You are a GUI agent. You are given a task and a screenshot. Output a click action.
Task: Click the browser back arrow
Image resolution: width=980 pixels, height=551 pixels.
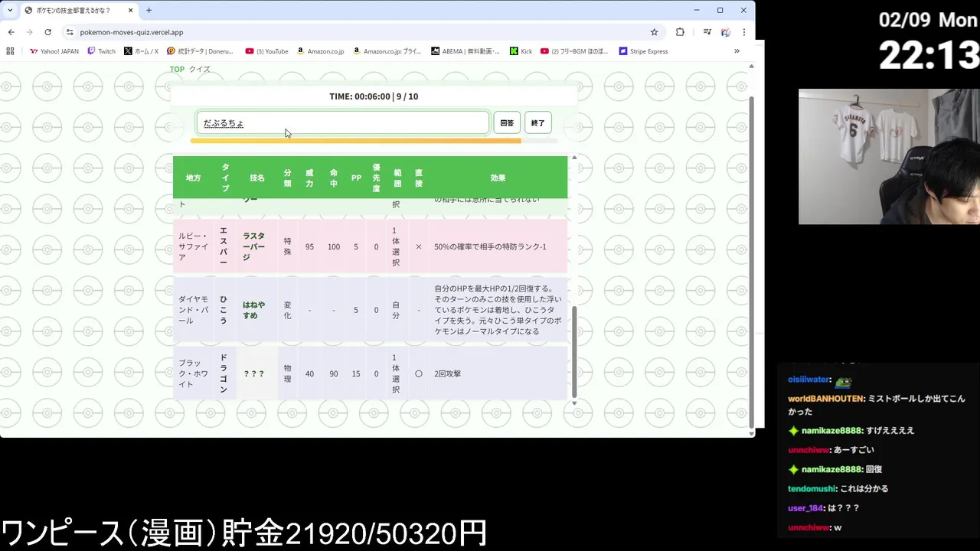coord(11,32)
